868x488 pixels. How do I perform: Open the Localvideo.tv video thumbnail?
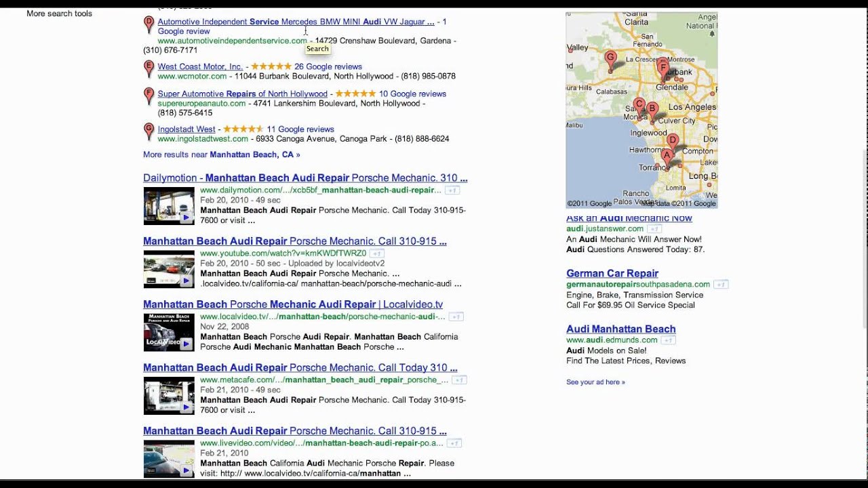169,332
